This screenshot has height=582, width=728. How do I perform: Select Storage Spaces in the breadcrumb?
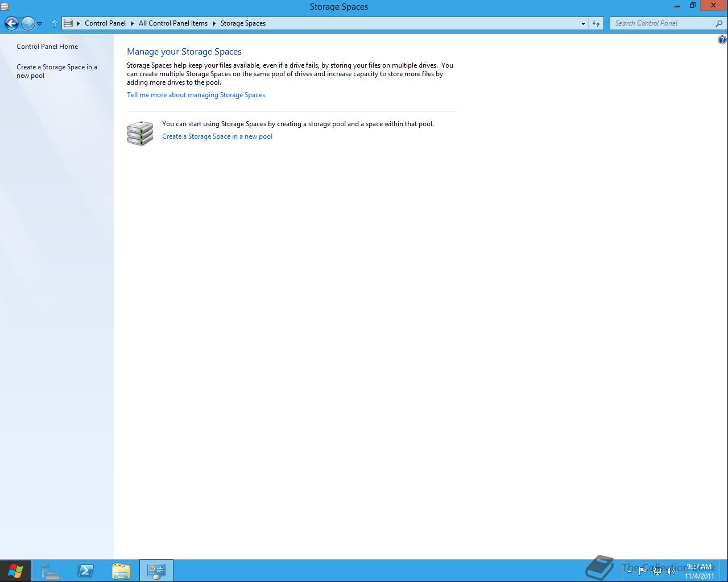[x=243, y=23]
